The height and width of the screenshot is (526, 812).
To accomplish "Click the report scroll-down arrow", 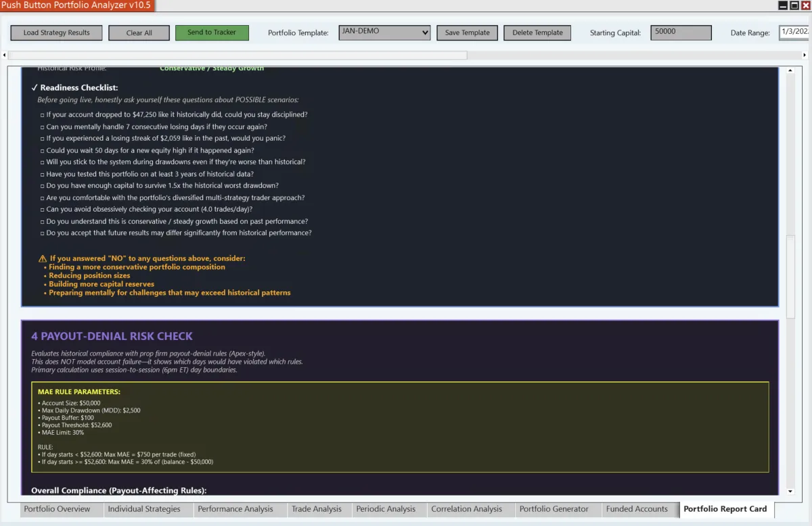I will 790,491.
